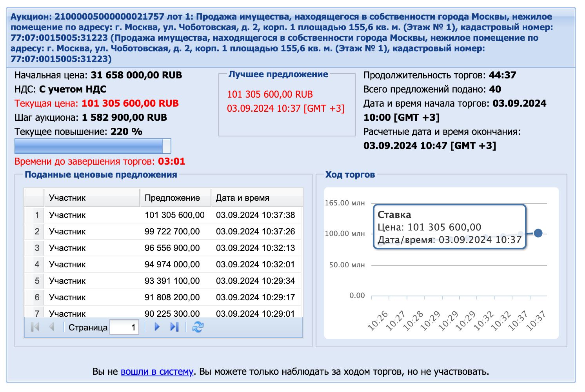Click best offer amount in 'Лучшее предложение' box

coord(270,94)
